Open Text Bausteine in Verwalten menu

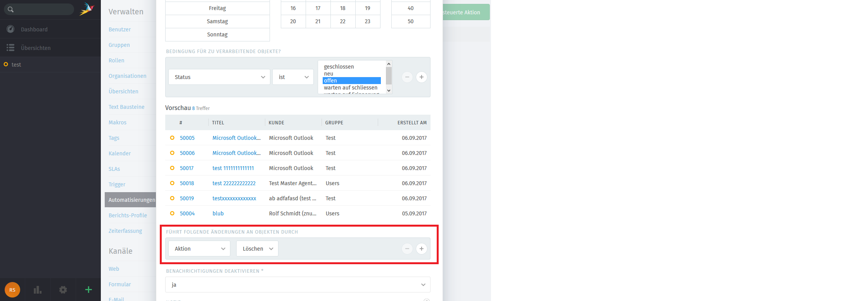pyautogui.click(x=126, y=107)
